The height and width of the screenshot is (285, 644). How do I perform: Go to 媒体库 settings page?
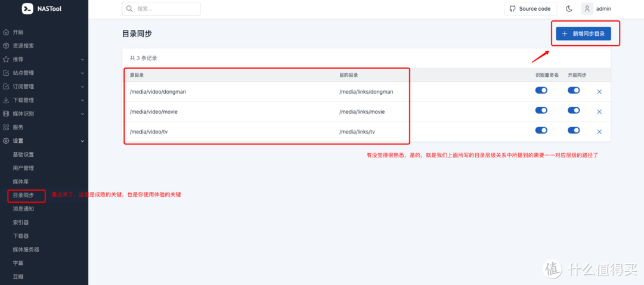pyautogui.click(x=21, y=181)
